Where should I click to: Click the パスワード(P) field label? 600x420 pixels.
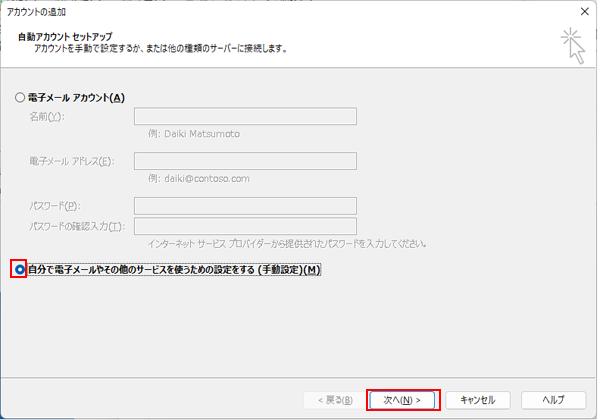(x=54, y=206)
